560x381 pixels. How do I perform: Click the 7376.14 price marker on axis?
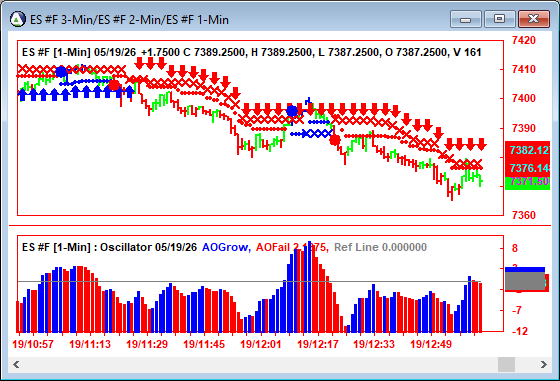pyautogui.click(x=528, y=168)
